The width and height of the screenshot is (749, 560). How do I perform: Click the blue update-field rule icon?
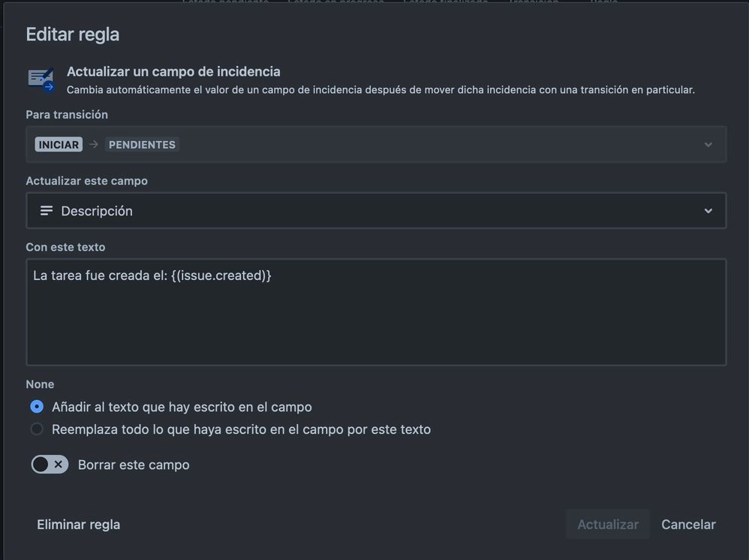click(x=41, y=79)
